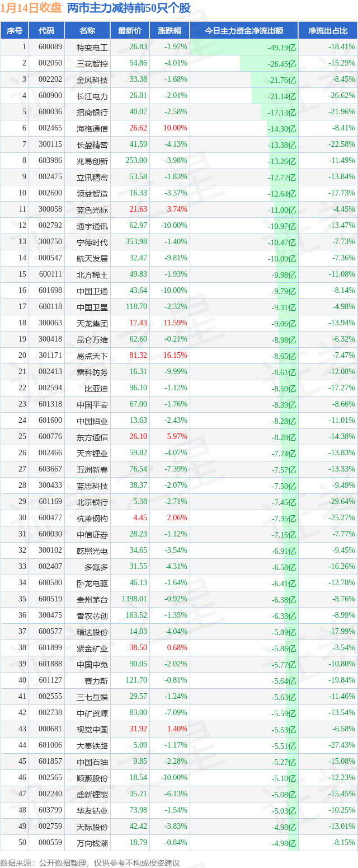
Task: Select the stock name 多氟多
Action: coord(96,567)
